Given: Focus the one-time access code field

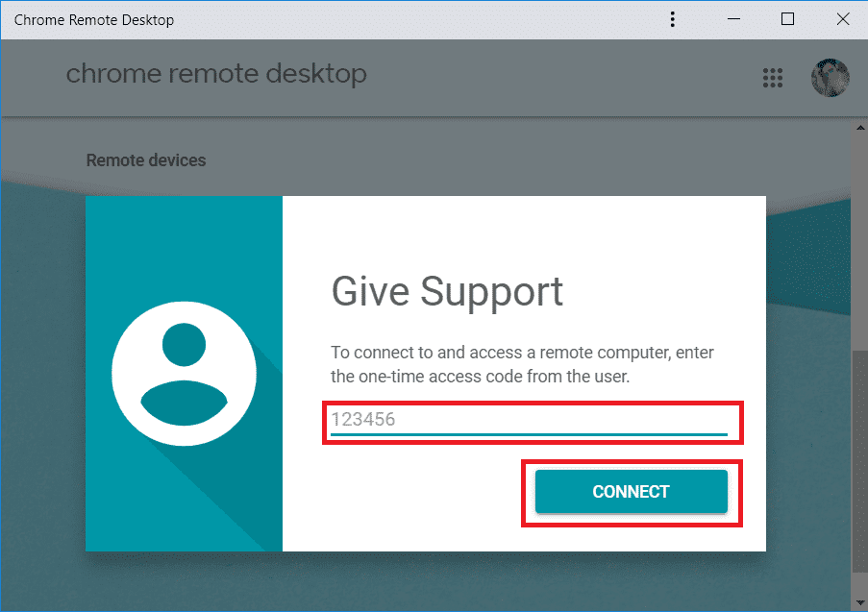Looking at the screenshot, I should (x=530, y=421).
